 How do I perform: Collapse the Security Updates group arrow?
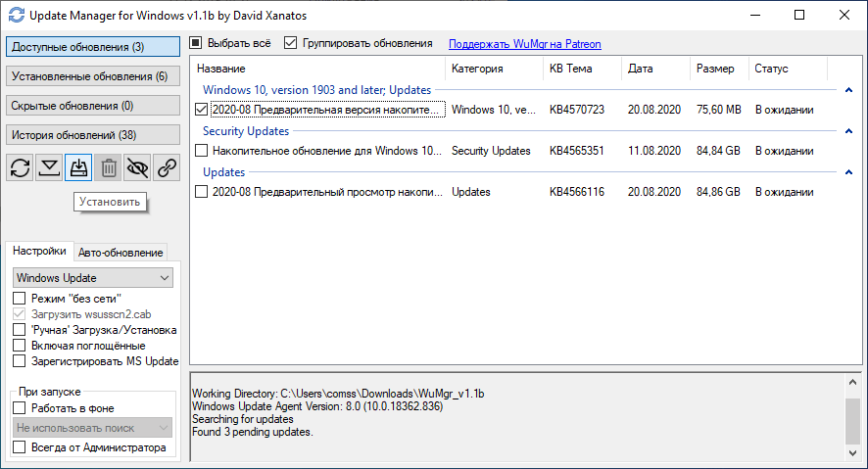pyautogui.click(x=848, y=131)
